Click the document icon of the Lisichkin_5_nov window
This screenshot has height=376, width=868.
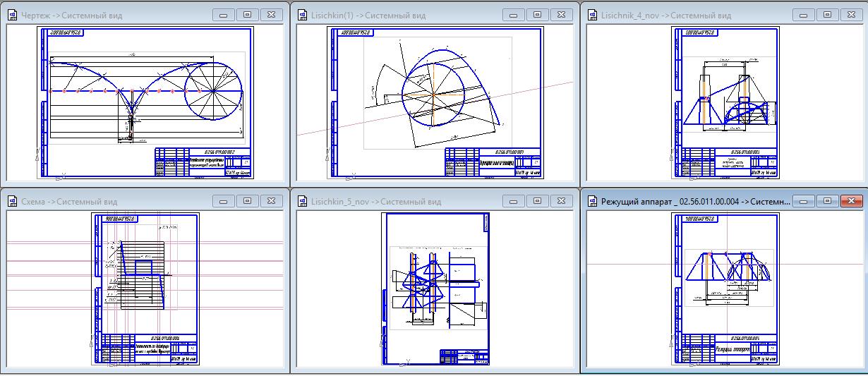click(x=302, y=201)
